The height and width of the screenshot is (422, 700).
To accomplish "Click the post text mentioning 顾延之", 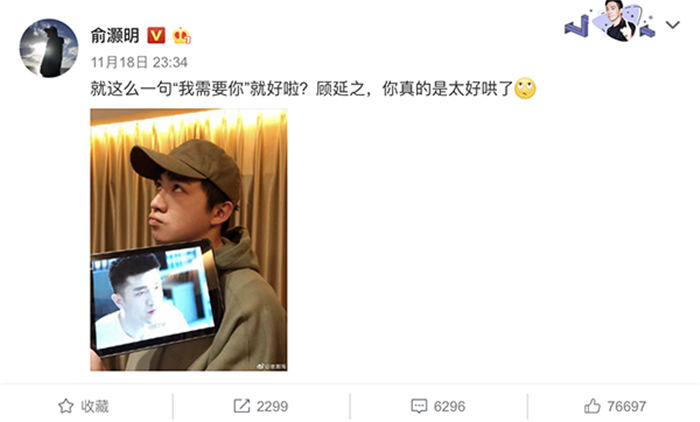I will 301,89.
